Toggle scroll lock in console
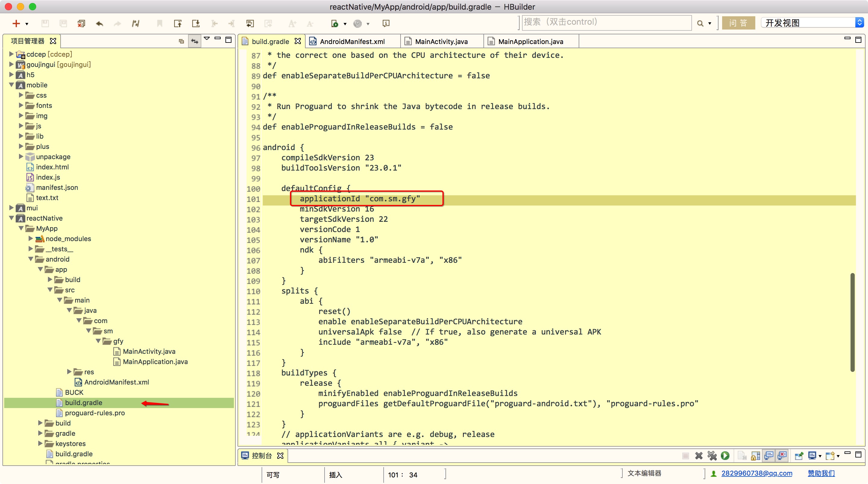The width and height of the screenshot is (868, 484). click(756, 456)
